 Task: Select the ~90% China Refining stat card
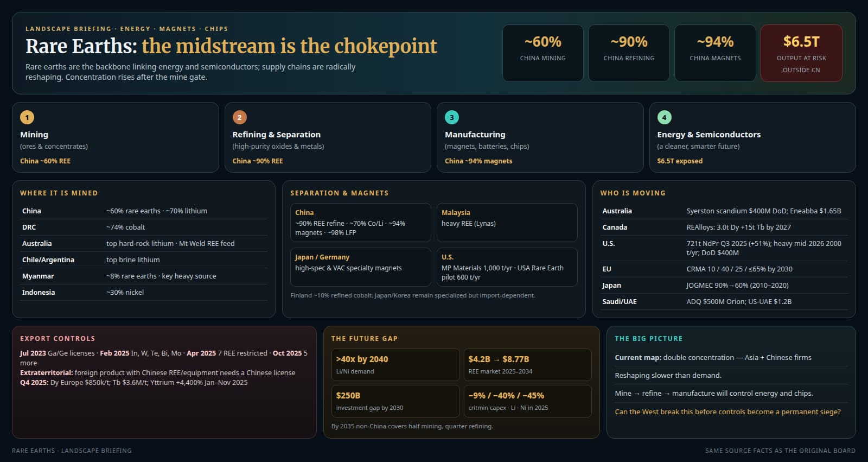(629, 53)
